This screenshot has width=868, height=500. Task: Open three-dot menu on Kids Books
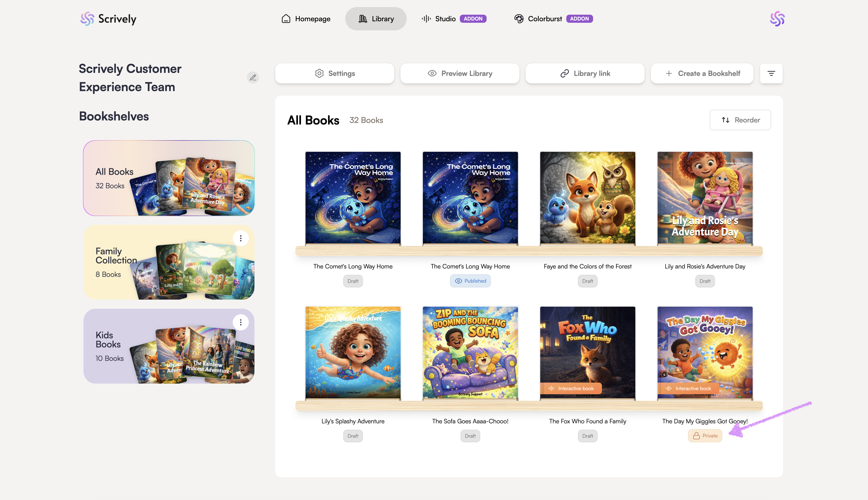[241, 322]
